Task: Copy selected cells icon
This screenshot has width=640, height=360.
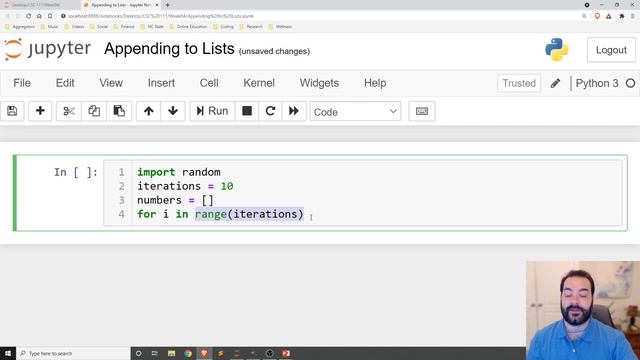Action: tap(94, 111)
